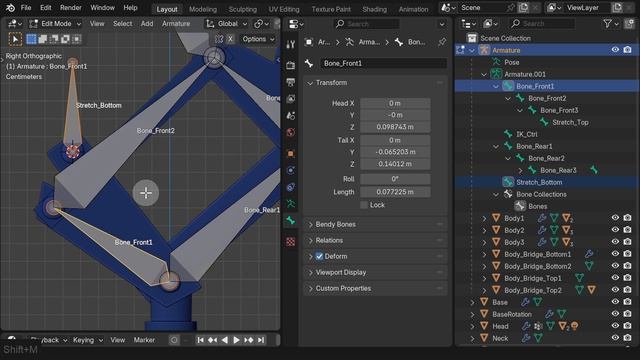Click the Blender logo icon

(10, 8)
